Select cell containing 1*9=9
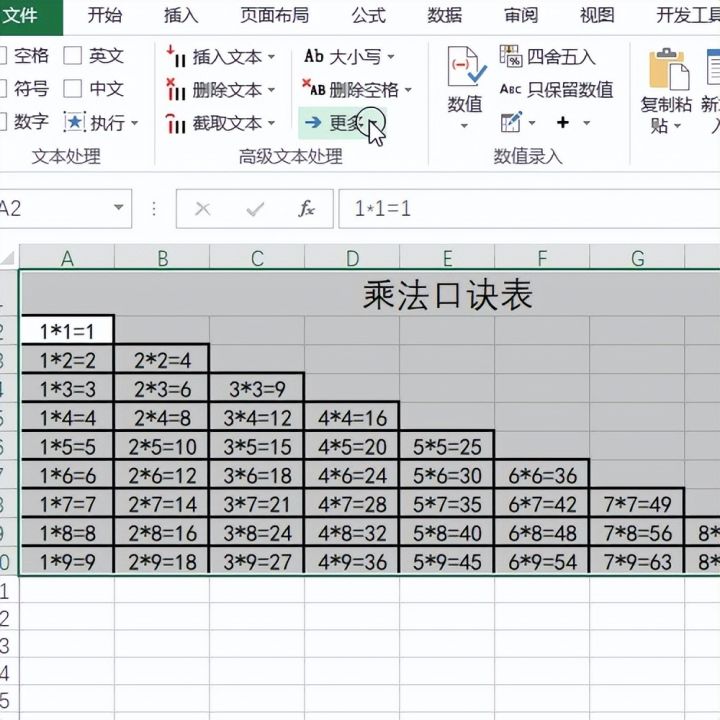720x720 pixels. pos(67,561)
